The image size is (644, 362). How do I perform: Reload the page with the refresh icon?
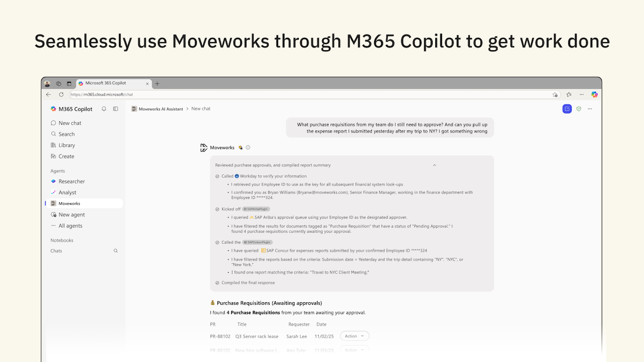(61, 95)
